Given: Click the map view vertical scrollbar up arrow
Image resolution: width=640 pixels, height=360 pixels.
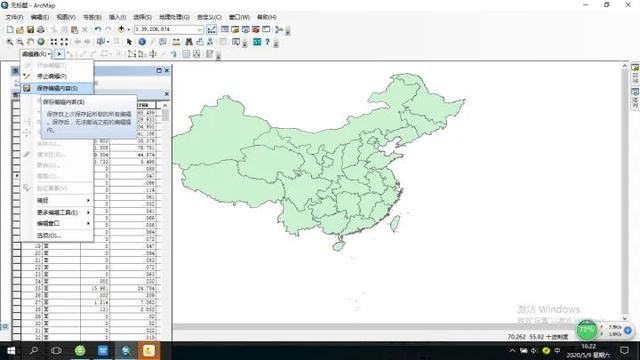Looking at the screenshot, I should [x=624, y=66].
